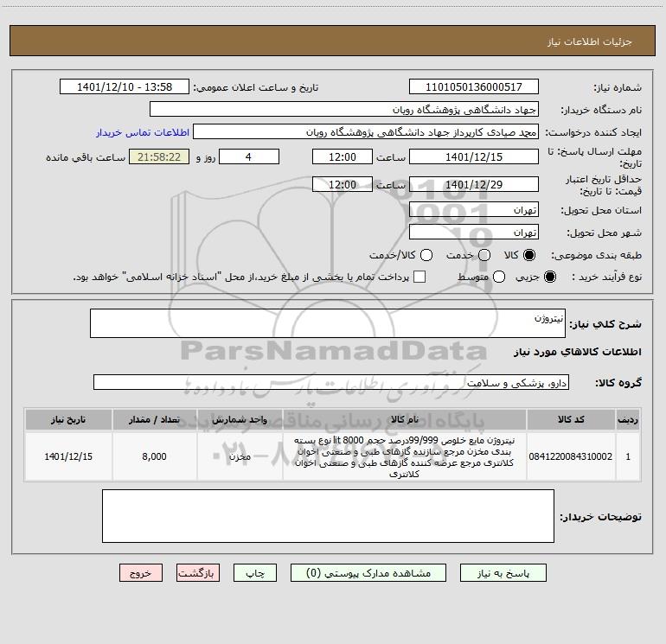The width and height of the screenshot is (666, 644).
Task: Click the general description field نیتروژن
Action: pyautogui.click(x=328, y=323)
